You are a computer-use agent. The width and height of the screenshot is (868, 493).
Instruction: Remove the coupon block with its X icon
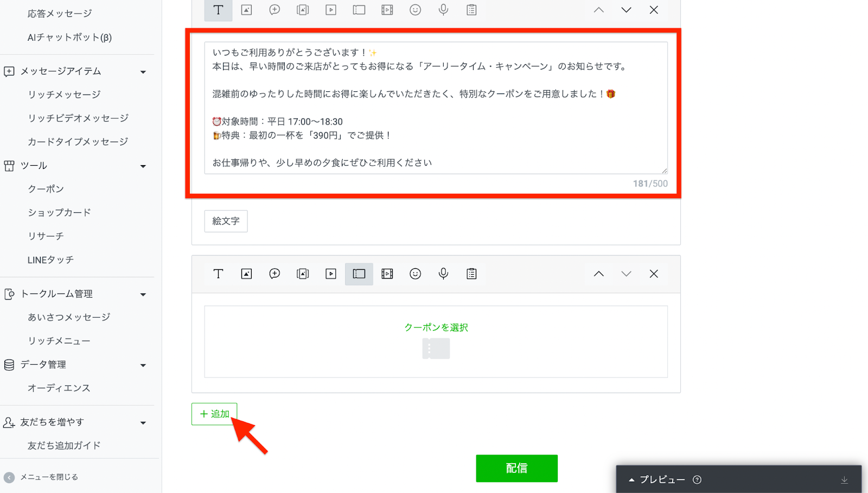[654, 274]
